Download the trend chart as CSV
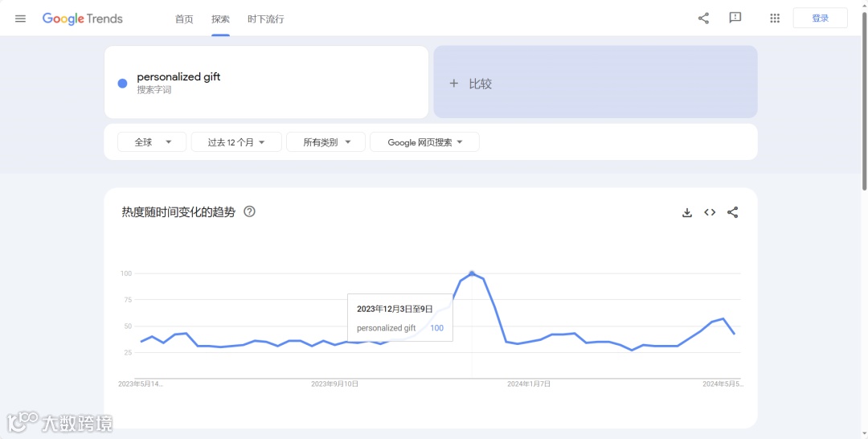Viewport: 868px width, 439px height. [687, 212]
